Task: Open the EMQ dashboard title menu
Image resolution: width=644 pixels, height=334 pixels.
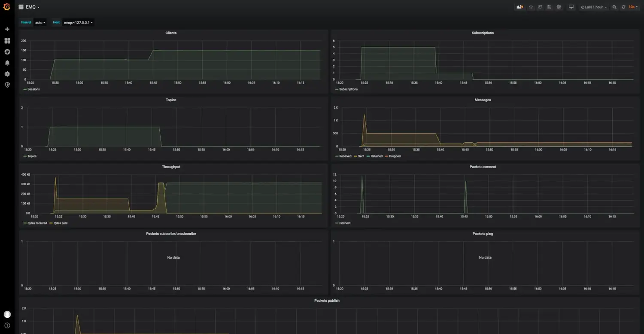Action: pyautogui.click(x=30, y=7)
